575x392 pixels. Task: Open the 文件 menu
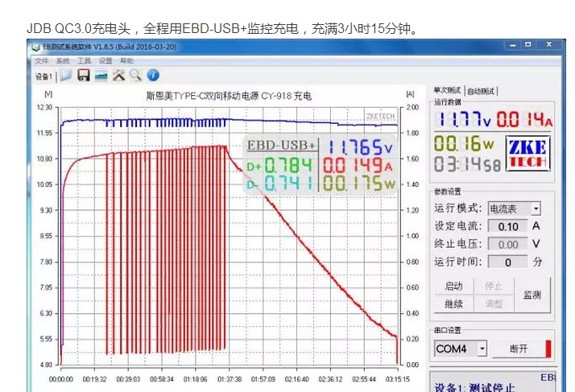point(41,61)
